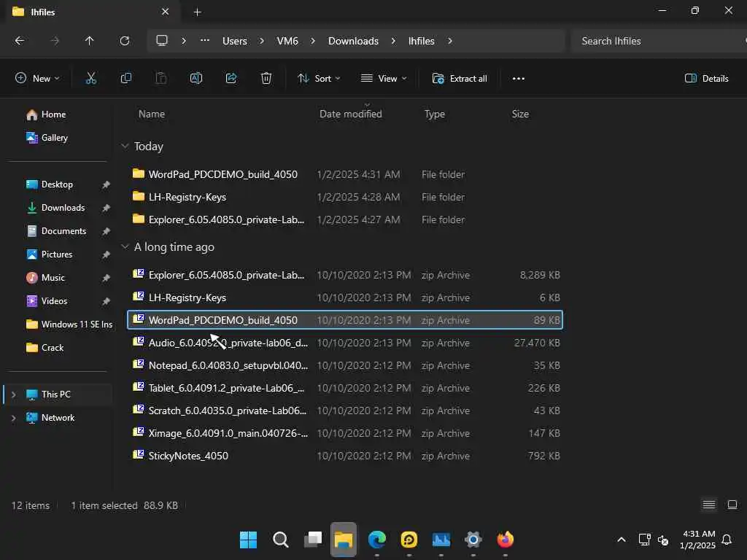Viewport: 747px width, 560px height.
Task: Expand This PC in navigation pane
Action: point(14,394)
